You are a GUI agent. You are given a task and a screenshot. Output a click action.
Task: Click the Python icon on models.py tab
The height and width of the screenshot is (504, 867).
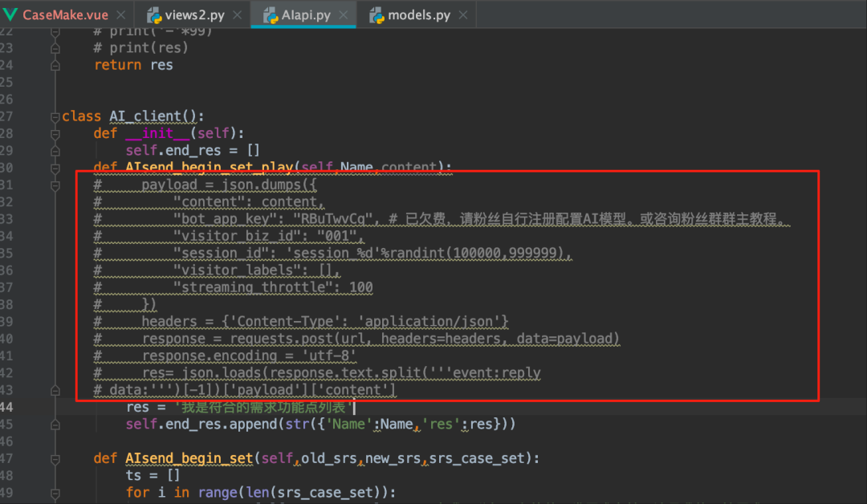click(377, 15)
